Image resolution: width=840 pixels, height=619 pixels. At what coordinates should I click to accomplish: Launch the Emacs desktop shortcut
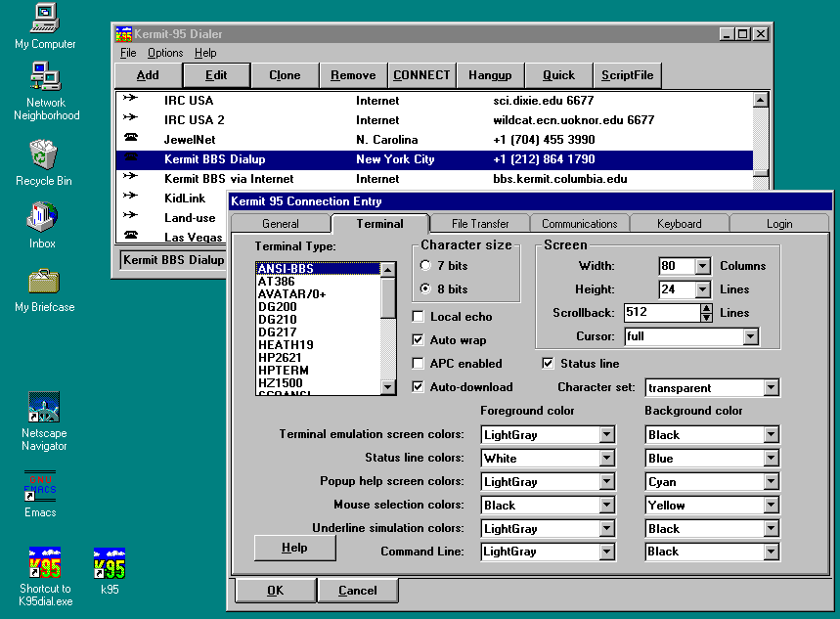coord(40,487)
